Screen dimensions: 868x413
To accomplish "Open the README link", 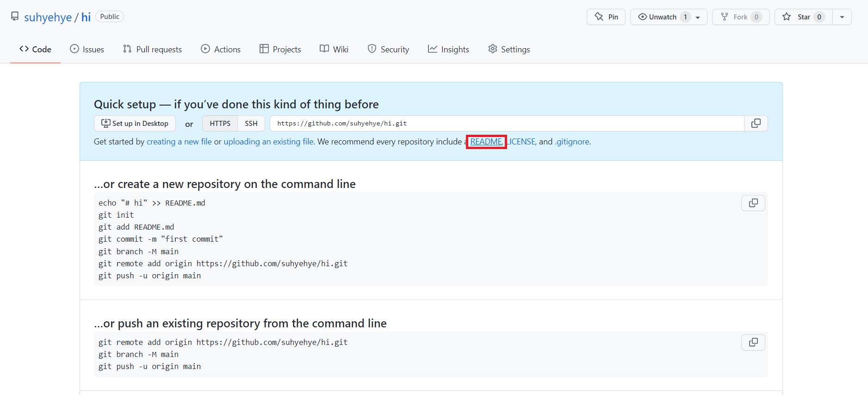I will (486, 142).
